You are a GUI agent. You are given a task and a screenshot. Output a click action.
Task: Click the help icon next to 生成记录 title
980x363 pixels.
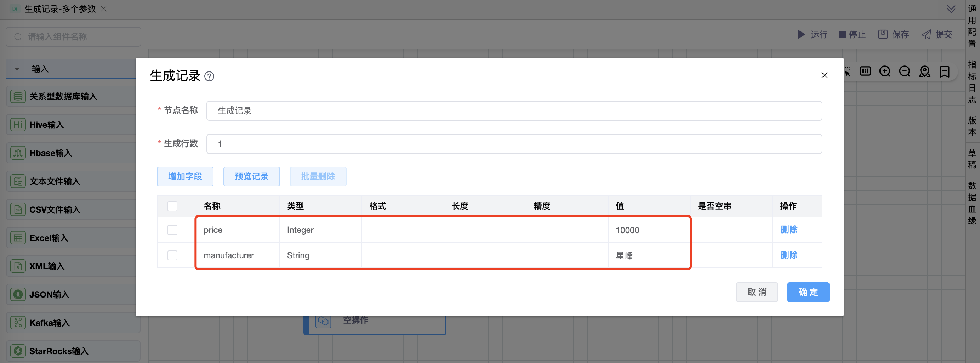click(x=209, y=76)
